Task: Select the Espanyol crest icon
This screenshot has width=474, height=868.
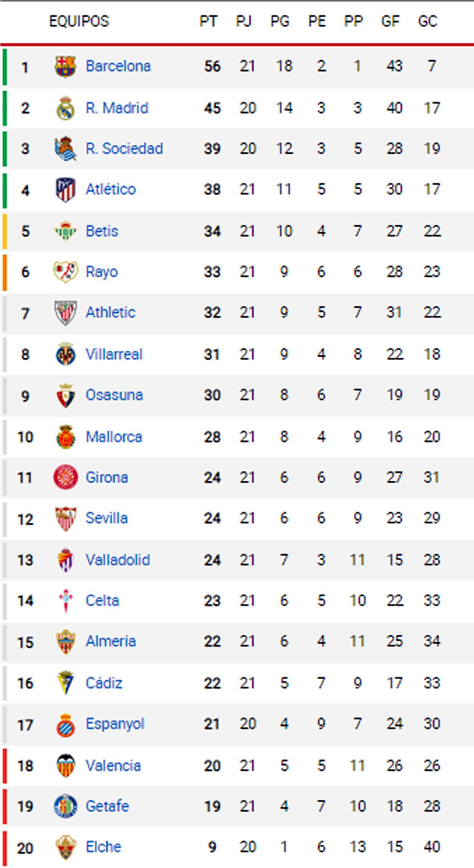Action: pyautogui.click(x=66, y=724)
